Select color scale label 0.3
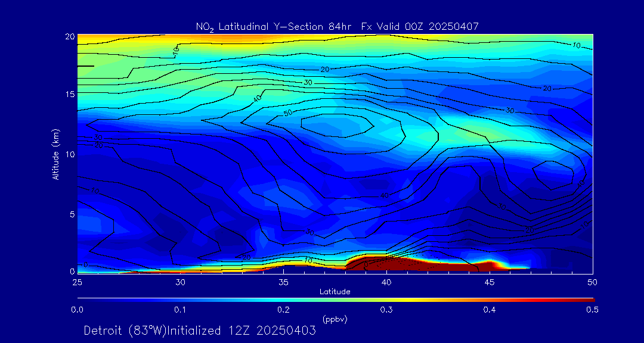The width and height of the screenshot is (644, 343). [x=386, y=310]
